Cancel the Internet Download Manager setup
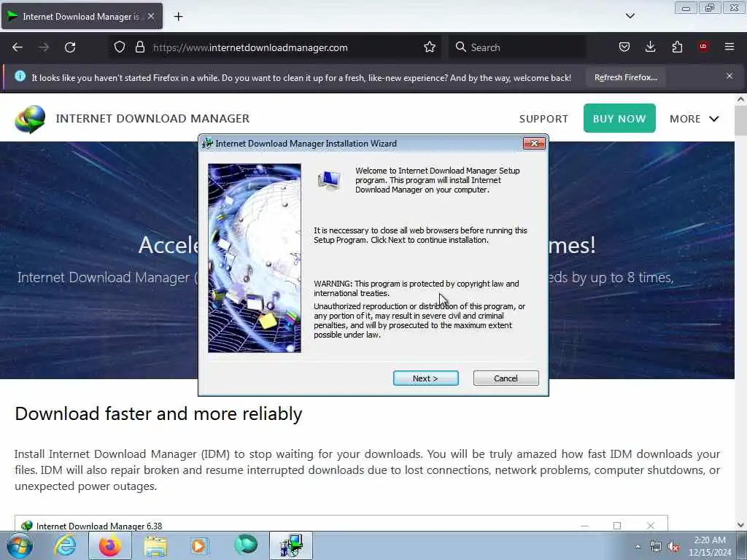 (x=506, y=378)
